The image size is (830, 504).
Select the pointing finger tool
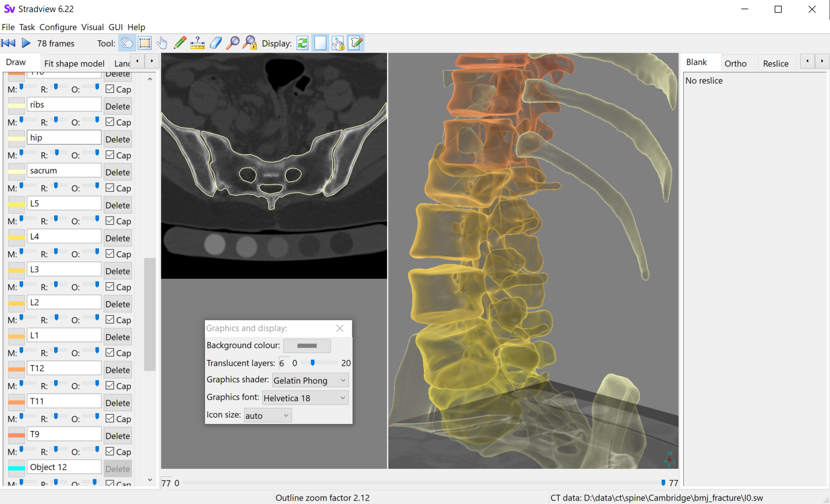[x=162, y=43]
